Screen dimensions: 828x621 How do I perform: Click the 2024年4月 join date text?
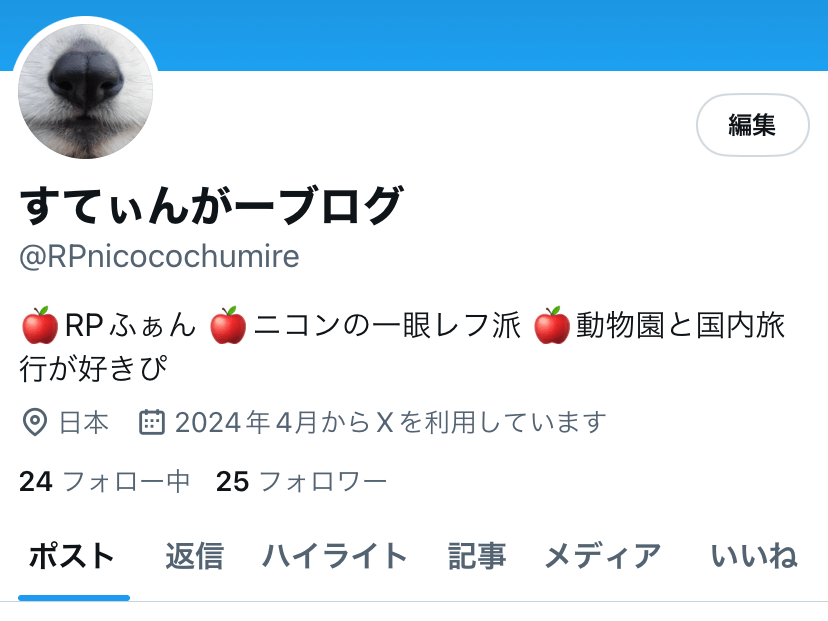(x=246, y=422)
